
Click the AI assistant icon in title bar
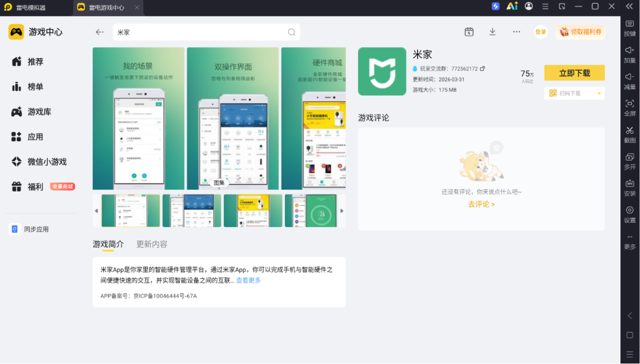coord(512,6)
